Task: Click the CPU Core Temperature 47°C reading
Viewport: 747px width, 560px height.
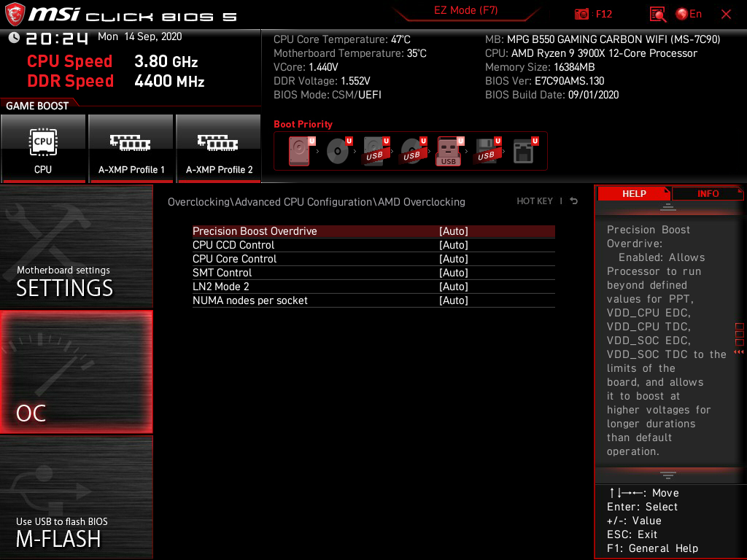Action: (342, 39)
